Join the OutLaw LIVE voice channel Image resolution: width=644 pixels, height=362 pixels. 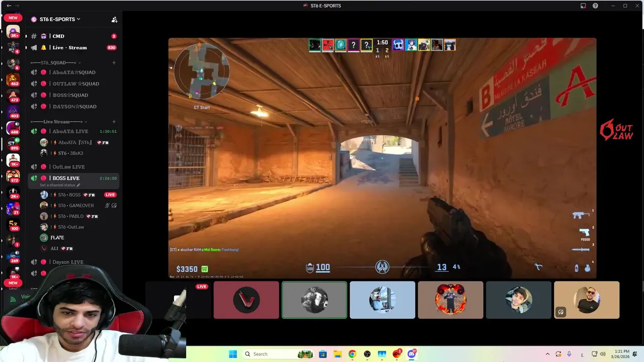coord(73,166)
